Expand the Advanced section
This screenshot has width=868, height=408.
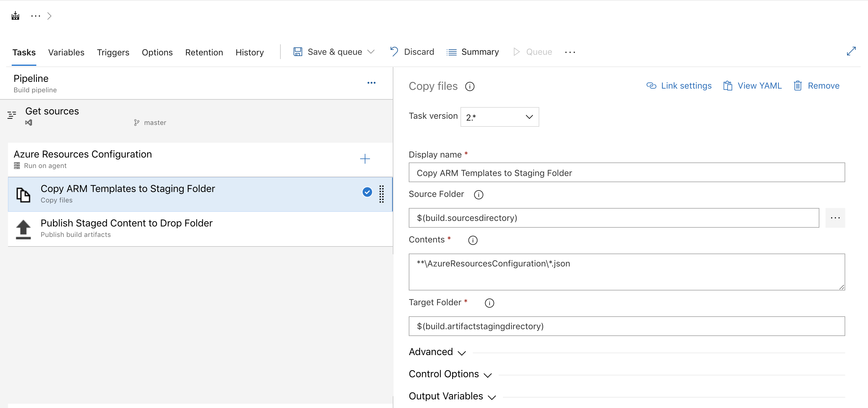click(437, 352)
